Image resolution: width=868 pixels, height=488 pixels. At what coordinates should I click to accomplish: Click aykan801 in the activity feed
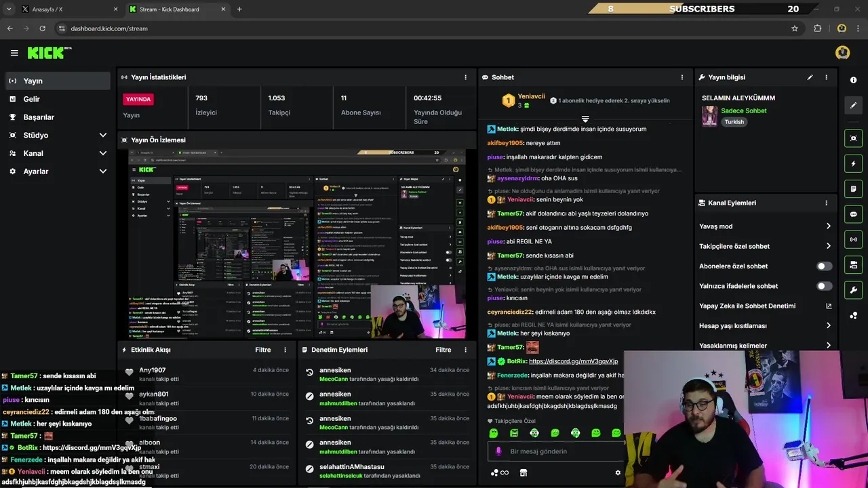pos(154,394)
